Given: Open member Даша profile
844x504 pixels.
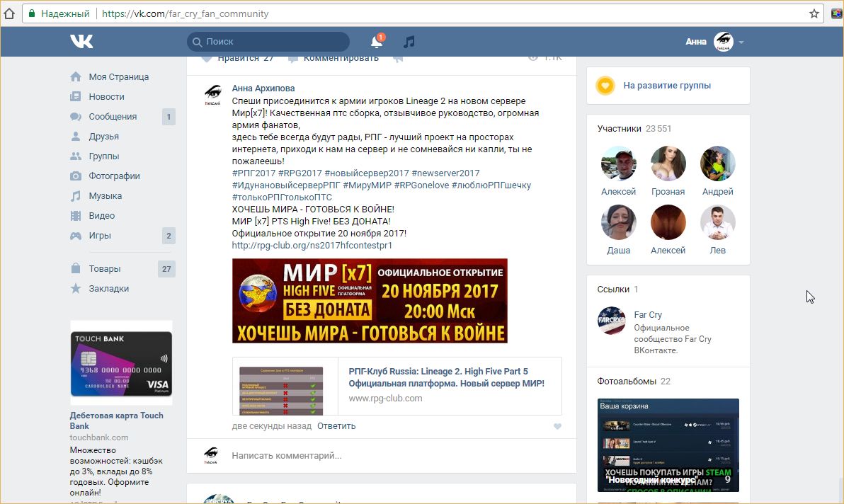Looking at the screenshot, I should [618, 222].
